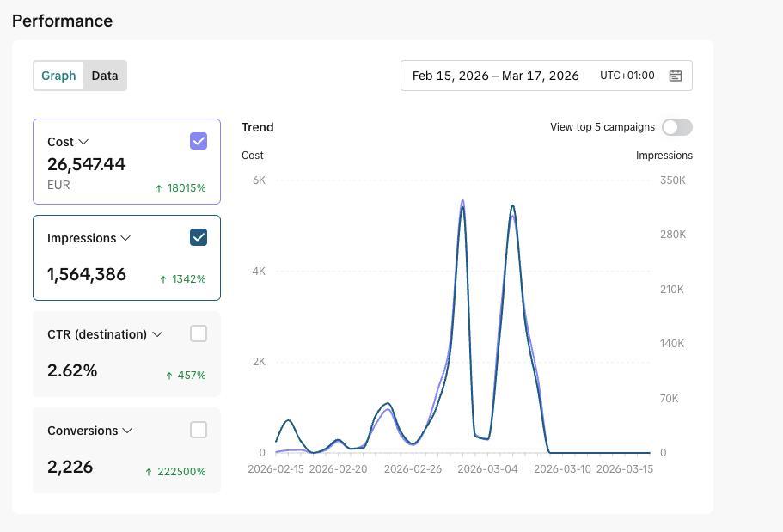The image size is (783, 532).
Task: Select the Graph tab
Action: point(58,76)
